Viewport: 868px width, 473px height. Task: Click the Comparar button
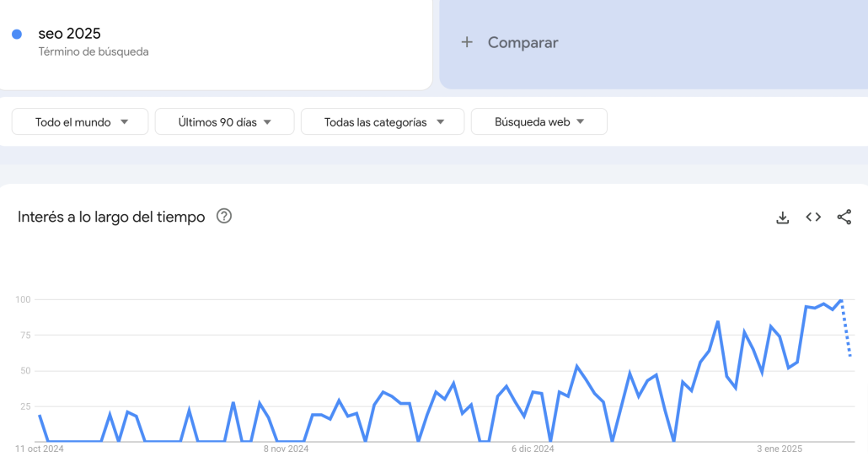(522, 42)
